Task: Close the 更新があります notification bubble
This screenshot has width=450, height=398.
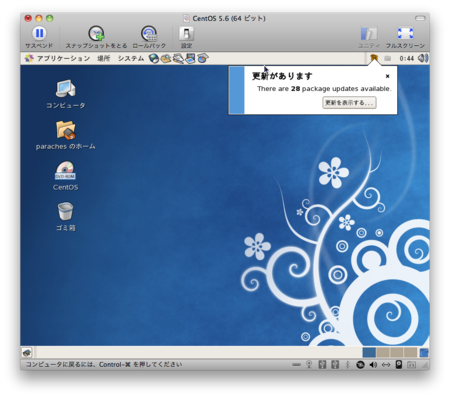Action: tap(387, 76)
